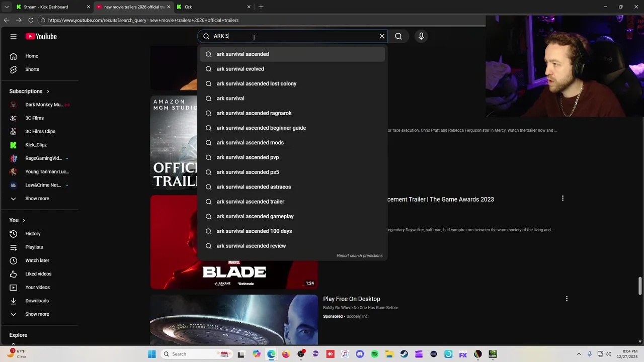
Task: Select suggestion 'ark survival'
Action: pyautogui.click(x=292, y=99)
